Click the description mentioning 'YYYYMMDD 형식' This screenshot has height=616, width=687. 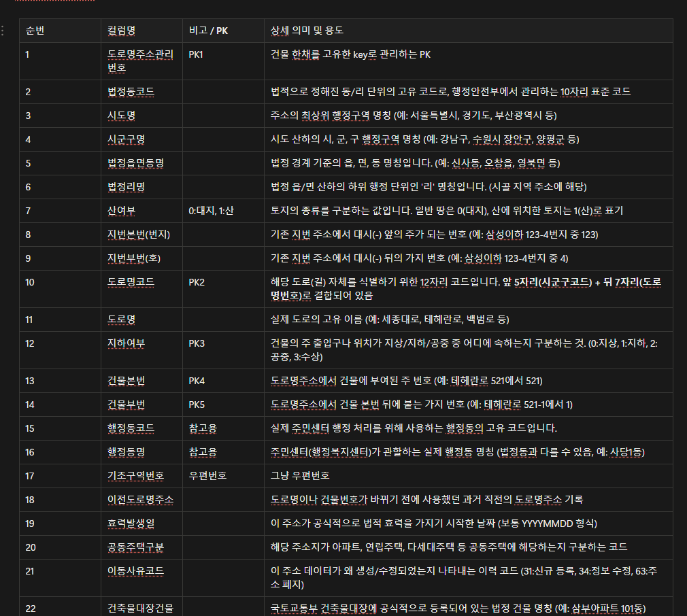pyautogui.click(x=469, y=524)
